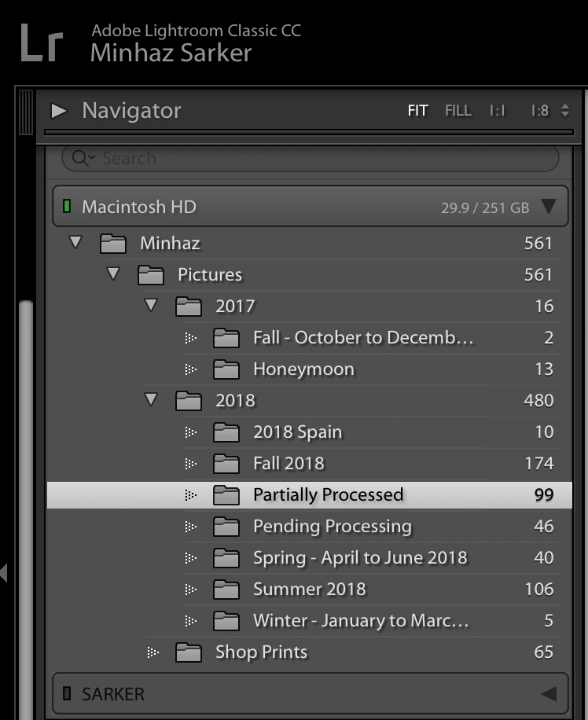Click the search magnifier icon
588x720 pixels.
[x=81, y=158]
